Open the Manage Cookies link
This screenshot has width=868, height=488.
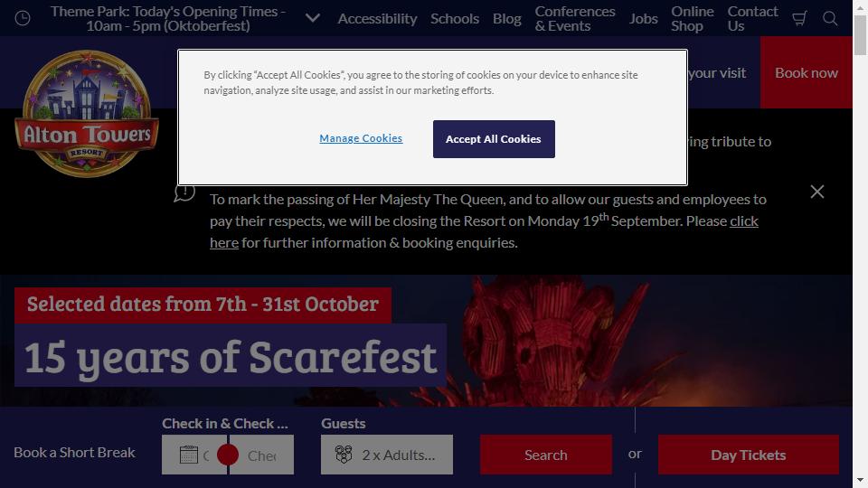361,138
